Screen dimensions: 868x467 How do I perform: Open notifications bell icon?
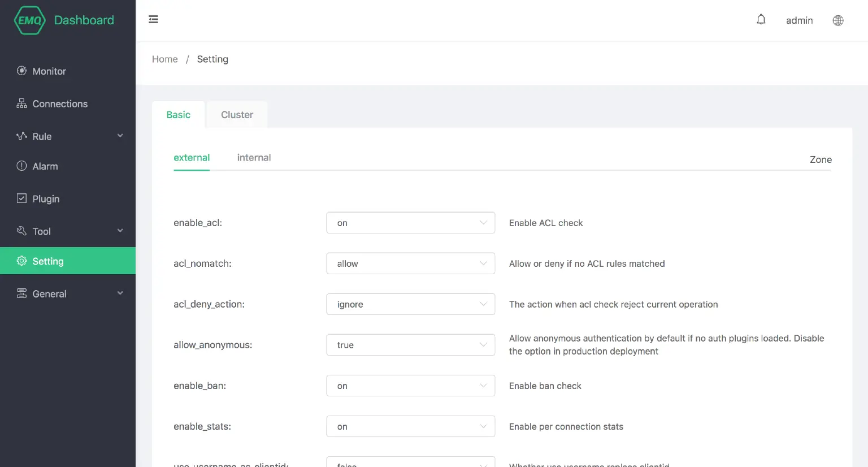click(x=761, y=20)
